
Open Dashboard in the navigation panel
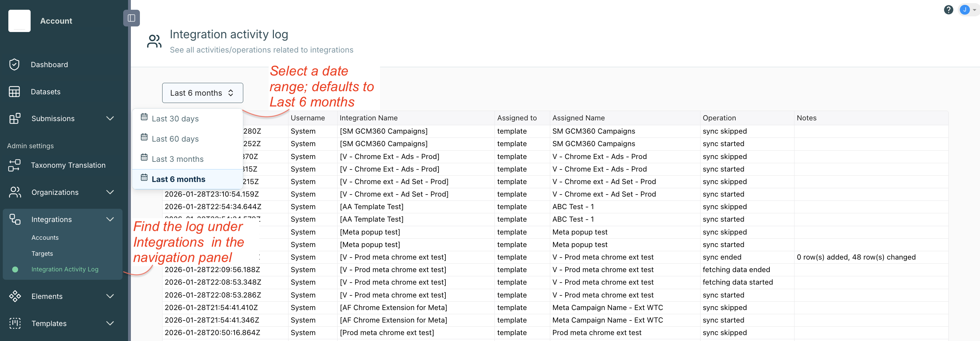click(x=49, y=65)
